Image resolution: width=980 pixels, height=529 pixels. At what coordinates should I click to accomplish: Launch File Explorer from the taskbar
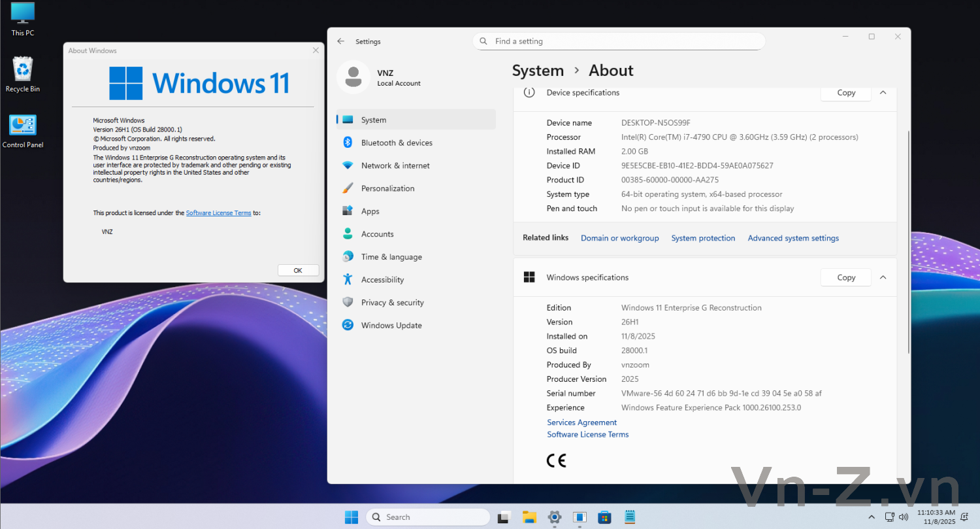pyautogui.click(x=529, y=517)
